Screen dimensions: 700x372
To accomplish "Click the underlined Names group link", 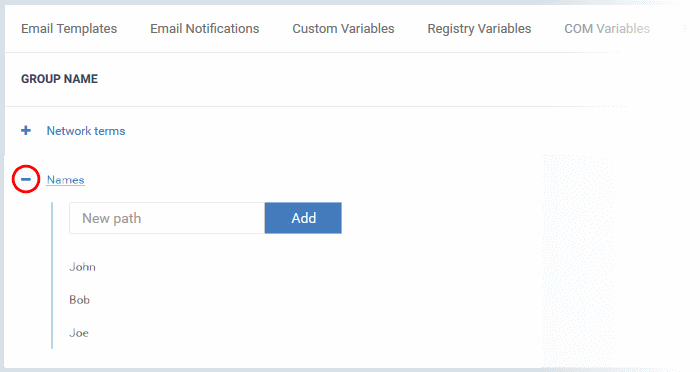I will click(66, 180).
